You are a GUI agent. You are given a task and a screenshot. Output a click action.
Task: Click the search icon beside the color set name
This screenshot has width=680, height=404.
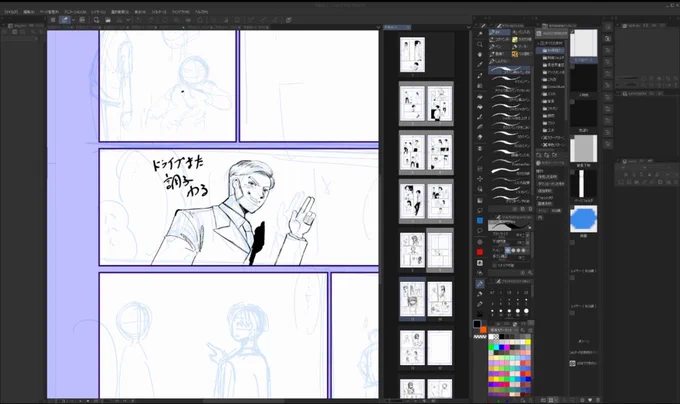tap(523, 330)
